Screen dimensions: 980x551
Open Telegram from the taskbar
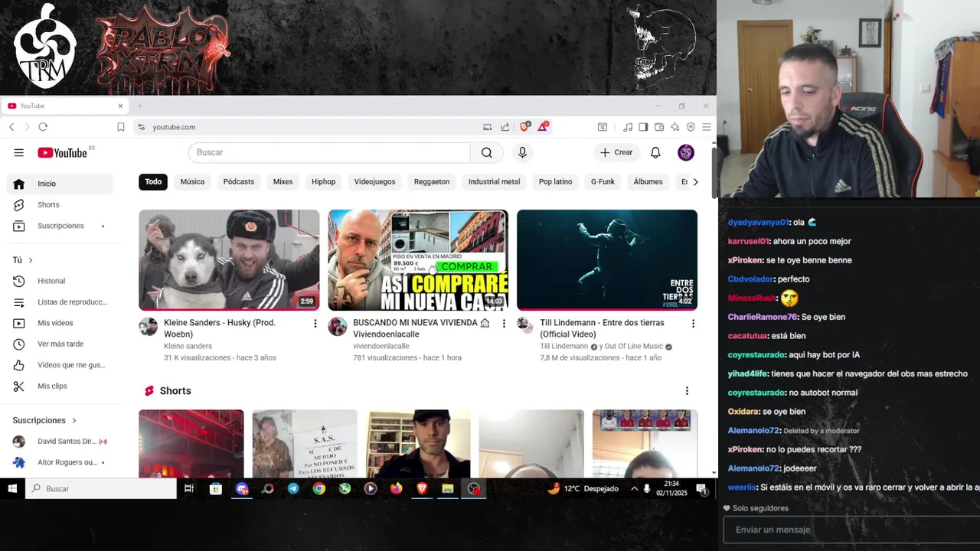click(293, 488)
